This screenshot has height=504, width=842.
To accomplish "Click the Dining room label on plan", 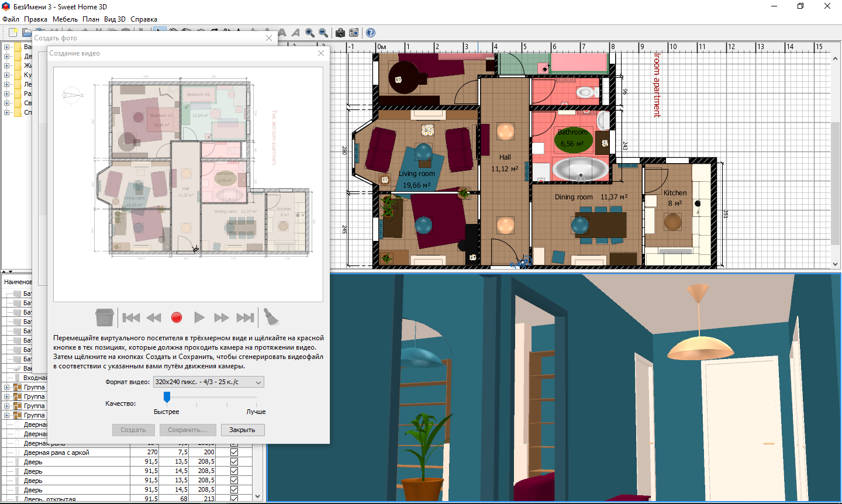I will pyautogui.click(x=574, y=197).
